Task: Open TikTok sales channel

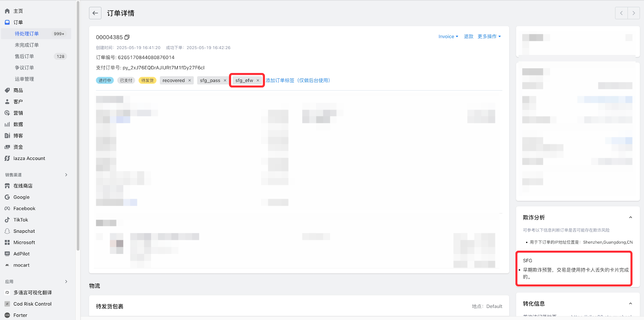Action: [21, 220]
